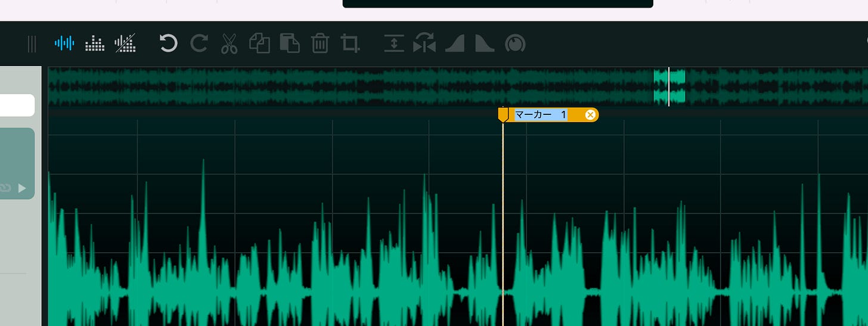Click the link chain icon in left panel
The height and width of the screenshot is (326, 868).
point(5,188)
